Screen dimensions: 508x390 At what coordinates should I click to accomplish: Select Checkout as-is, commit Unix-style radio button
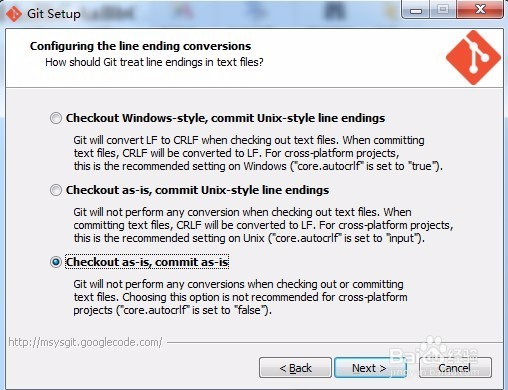(56, 190)
